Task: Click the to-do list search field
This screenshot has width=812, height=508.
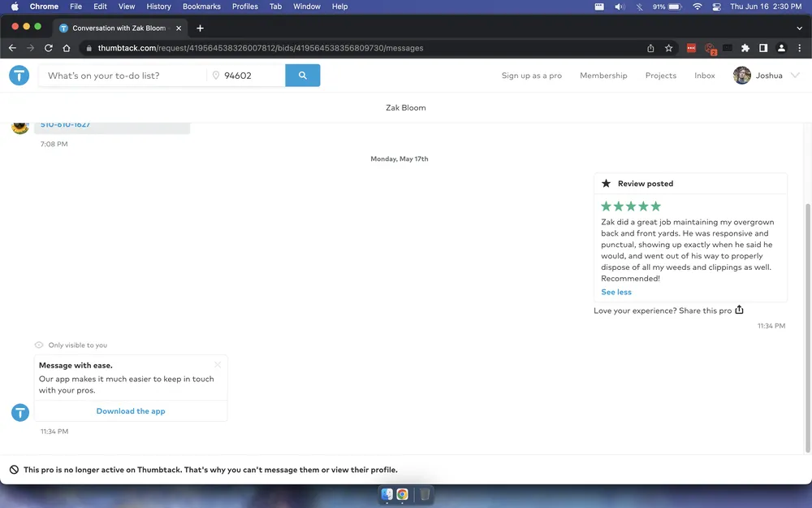Action: (122, 76)
